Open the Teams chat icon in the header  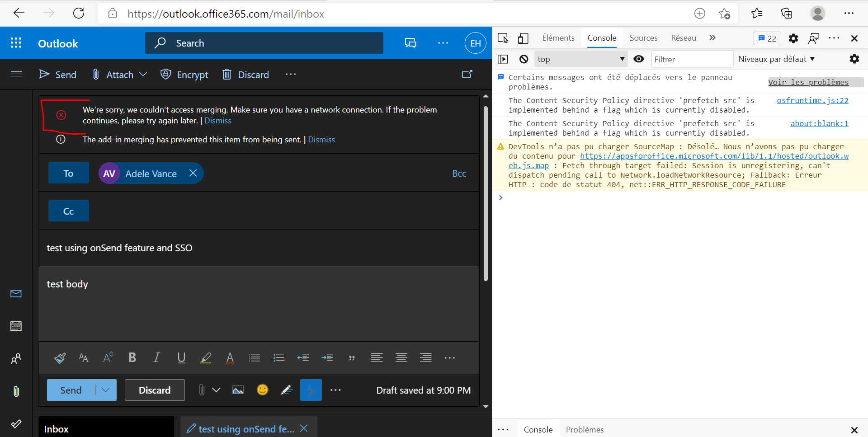(410, 43)
